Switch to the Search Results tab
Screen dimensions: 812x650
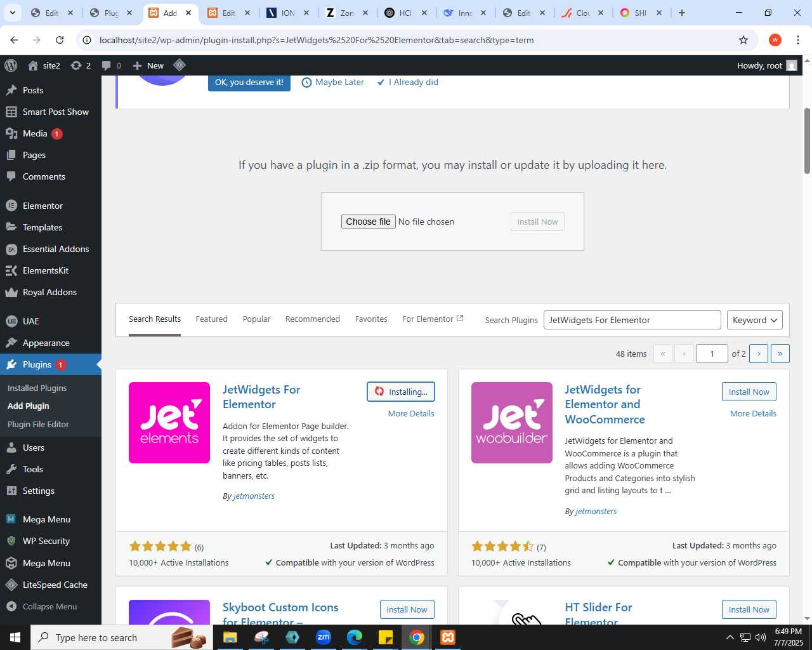tap(155, 319)
